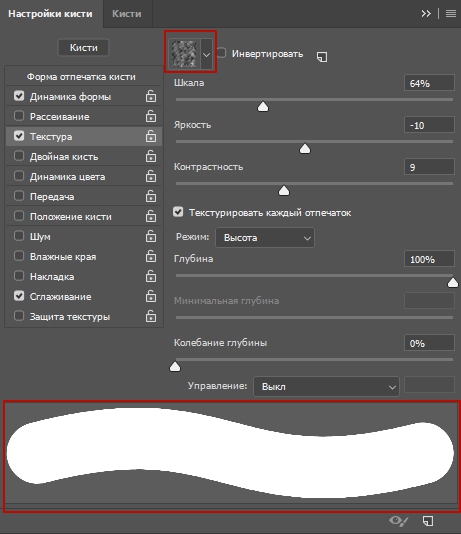Toggle lock icon for Защита текстуры

coord(151,316)
